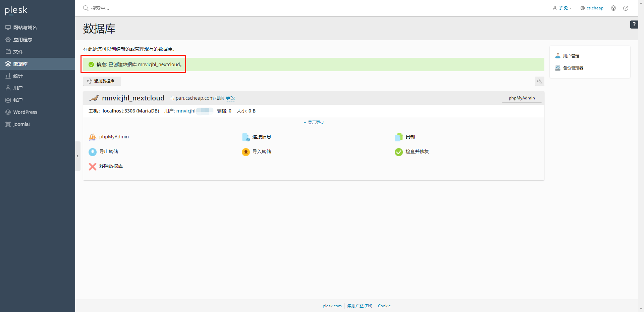Run 检查并修复 check and repair
644x312 pixels.
click(x=399, y=152)
